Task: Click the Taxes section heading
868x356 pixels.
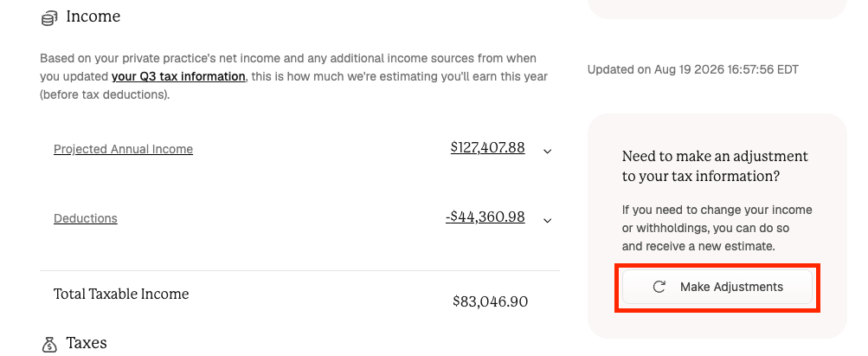Action: 87,343
